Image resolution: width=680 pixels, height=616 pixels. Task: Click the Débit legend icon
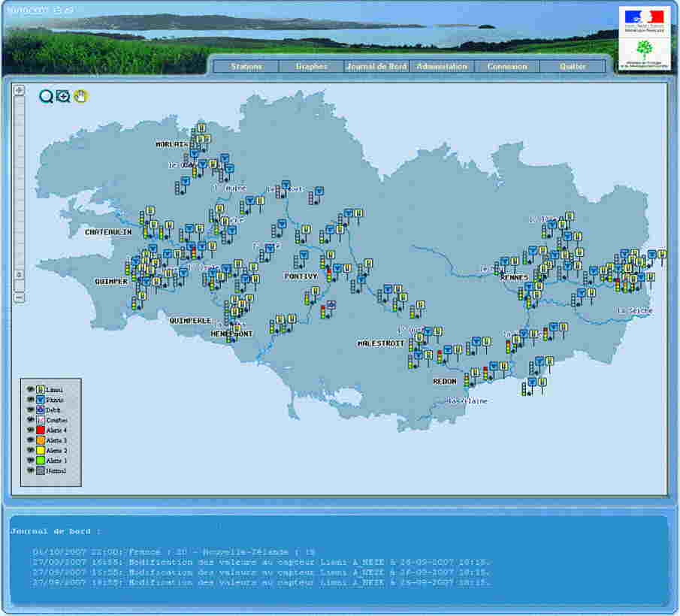tap(39, 409)
